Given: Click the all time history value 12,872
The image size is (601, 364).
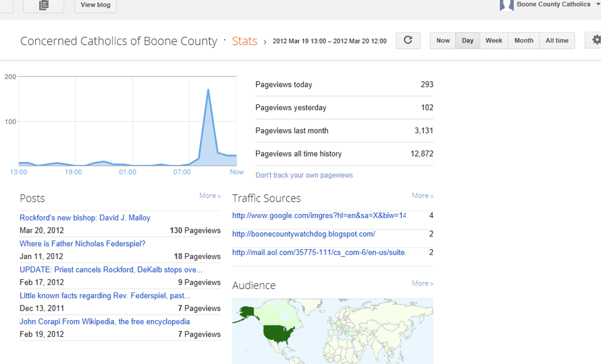Looking at the screenshot, I should 421,154.
